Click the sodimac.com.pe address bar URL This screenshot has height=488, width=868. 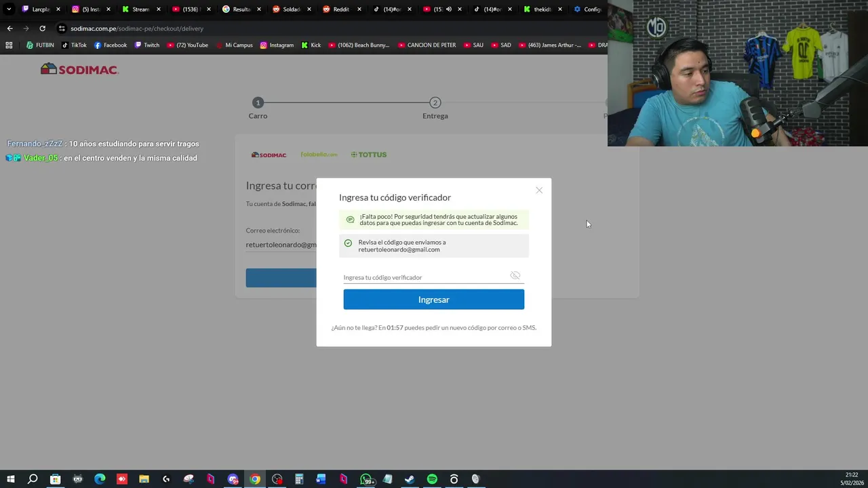pos(137,28)
